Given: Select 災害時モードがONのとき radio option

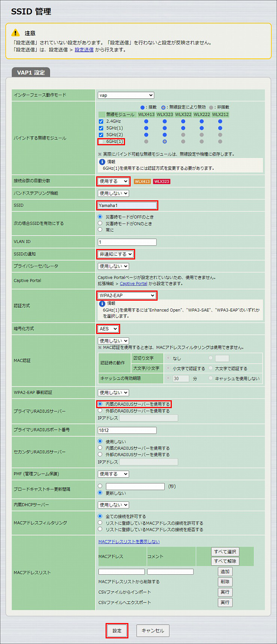Looking at the screenshot, I should pyautogui.click(x=100, y=223).
